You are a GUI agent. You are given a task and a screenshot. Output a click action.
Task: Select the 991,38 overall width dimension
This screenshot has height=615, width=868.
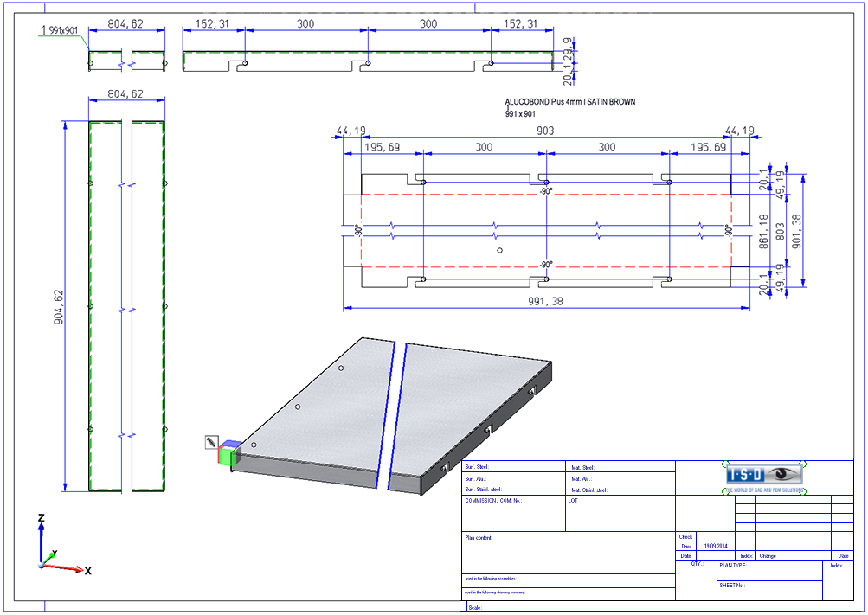click(x=545, y=301)
